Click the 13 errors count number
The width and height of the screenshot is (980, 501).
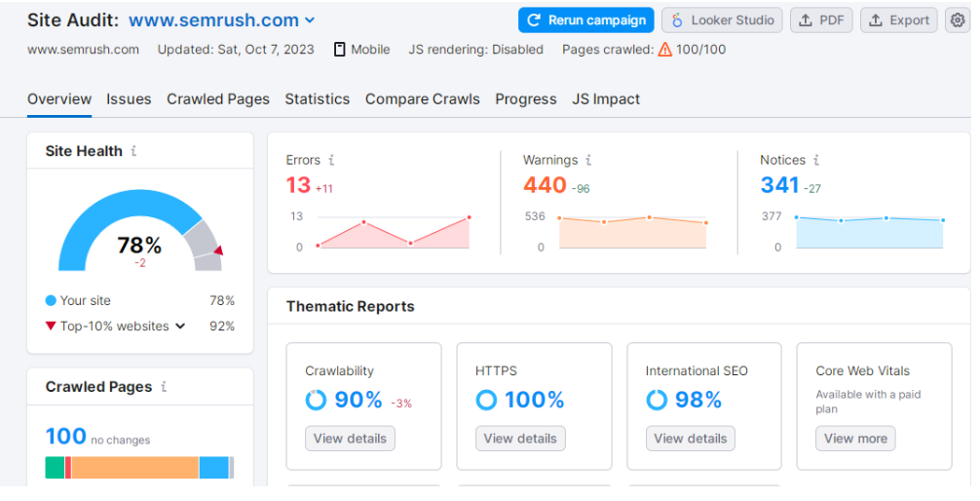pos(298,185)
